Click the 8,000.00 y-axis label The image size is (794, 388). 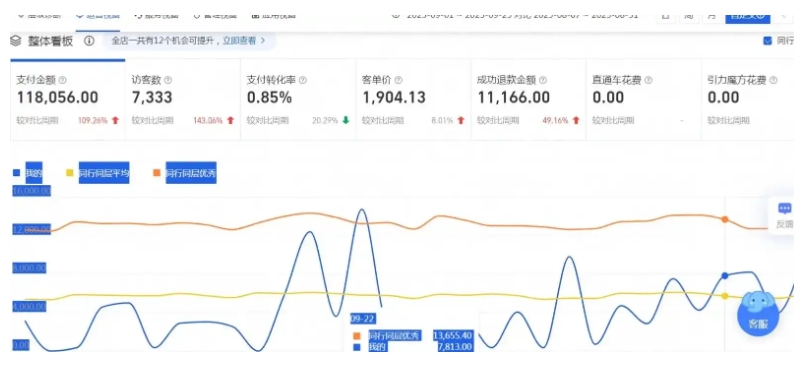click(29, 268)
